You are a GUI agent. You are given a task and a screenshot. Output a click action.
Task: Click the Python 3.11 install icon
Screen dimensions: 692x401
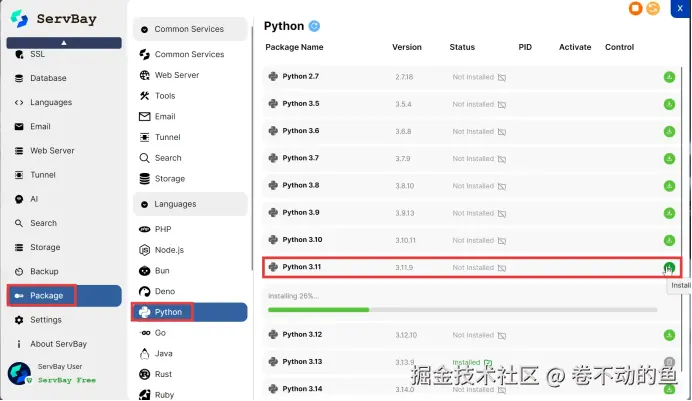click(669, 267)
